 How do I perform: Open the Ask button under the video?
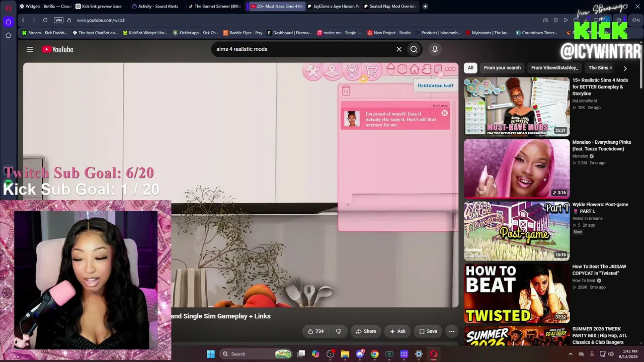tap(397, 331)
